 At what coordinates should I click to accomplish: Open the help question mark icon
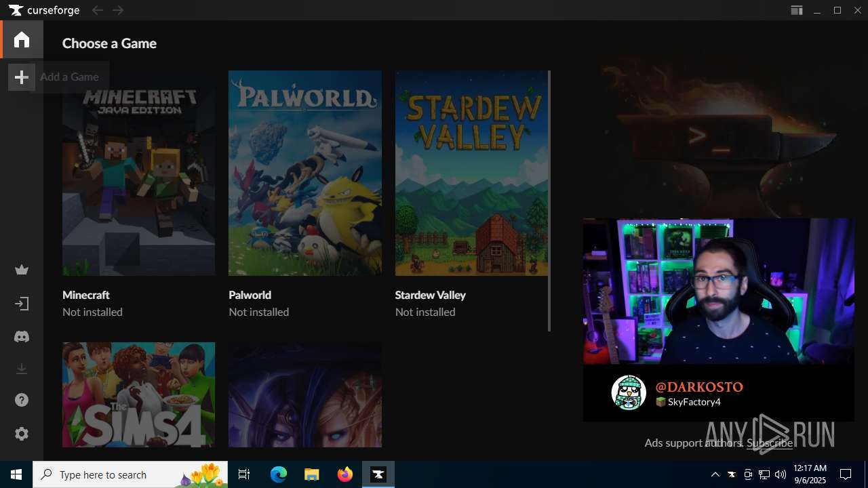[x=22, y=401]
